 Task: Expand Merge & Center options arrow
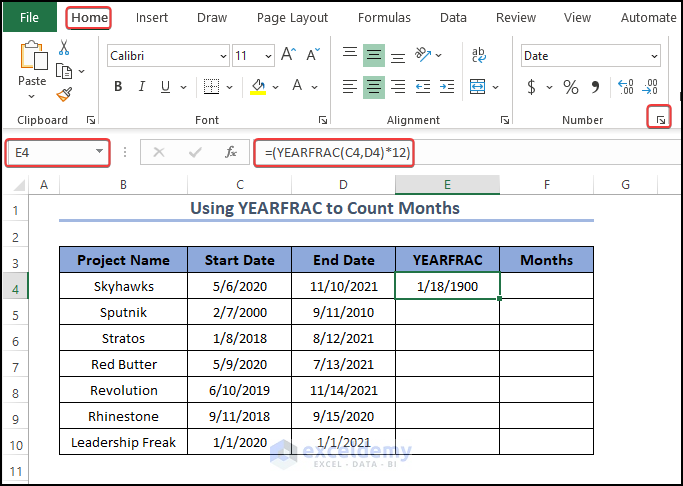click(x=495, y=87)
